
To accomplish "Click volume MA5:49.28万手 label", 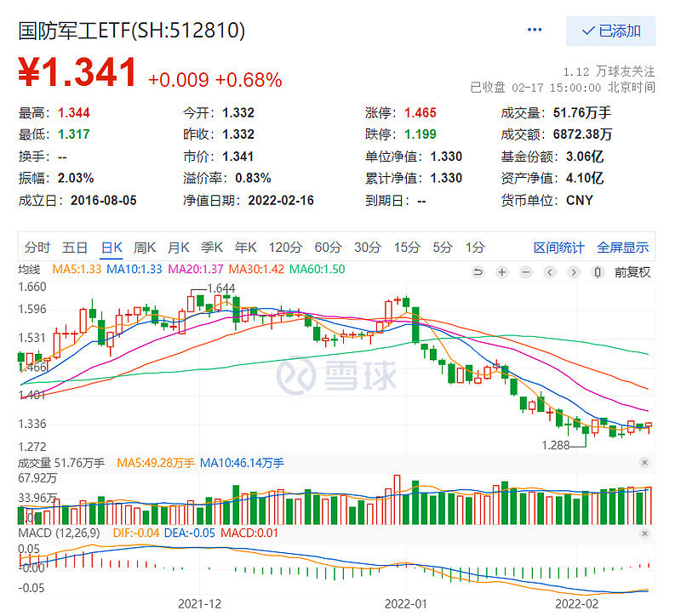I will 156,463.
